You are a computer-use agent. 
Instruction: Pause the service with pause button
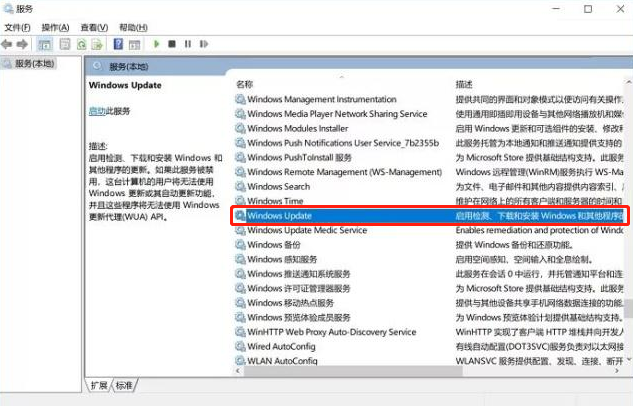point(188,44)
